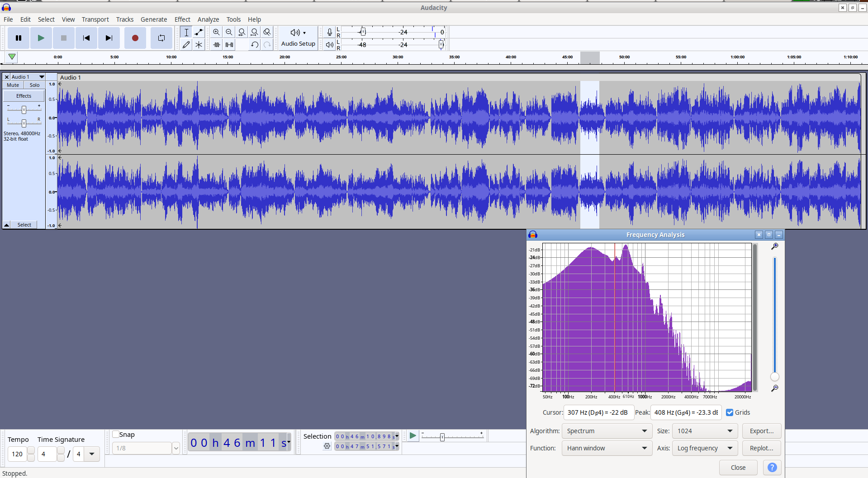The height and width of the screenshot is (478, 868).
Task: Open the Algorithm Spectrum dropdown
Action: pyautogui.click(x=607, y=431)
